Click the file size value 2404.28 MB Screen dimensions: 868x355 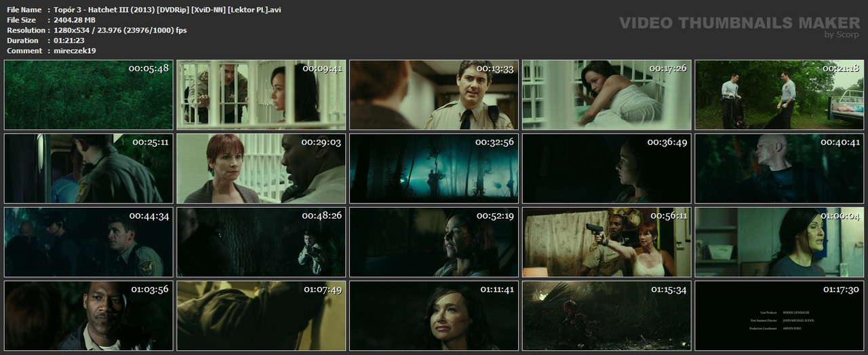pos(75,20)
